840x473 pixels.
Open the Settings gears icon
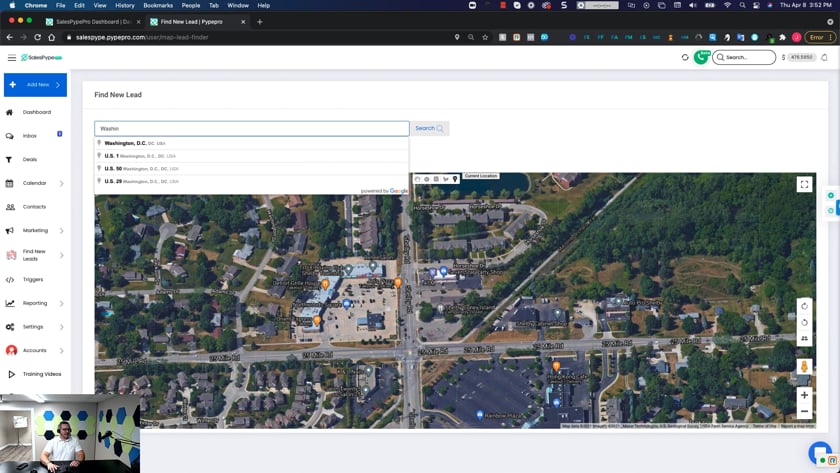(x=10, y=327)
